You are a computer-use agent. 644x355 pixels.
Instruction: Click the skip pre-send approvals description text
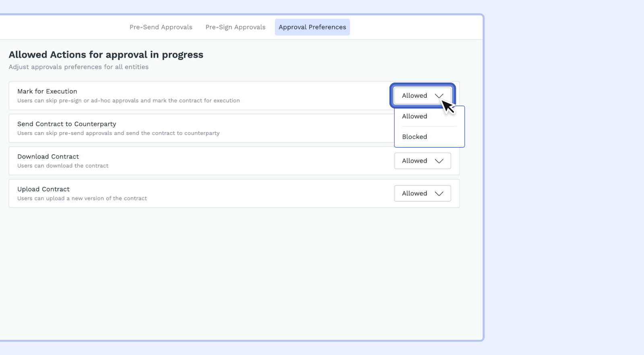[118, 133]
